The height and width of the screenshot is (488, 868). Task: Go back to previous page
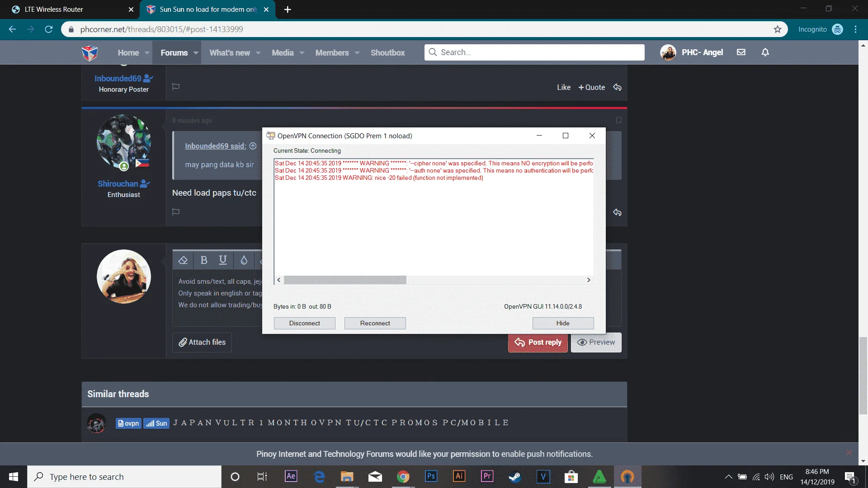point(12,29)
